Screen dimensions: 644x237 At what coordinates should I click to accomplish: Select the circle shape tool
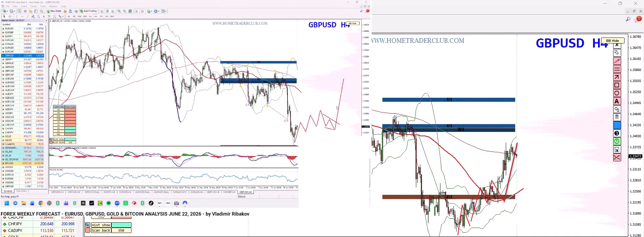(617, 93)
